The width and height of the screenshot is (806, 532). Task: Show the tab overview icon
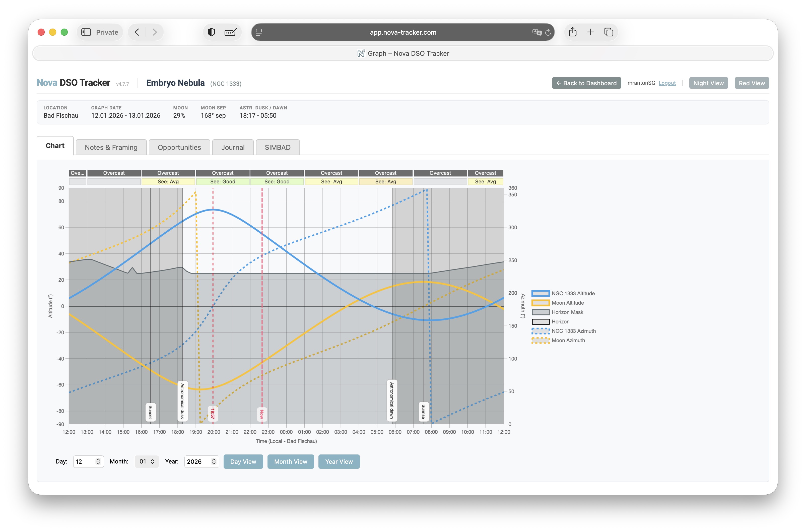609,32
